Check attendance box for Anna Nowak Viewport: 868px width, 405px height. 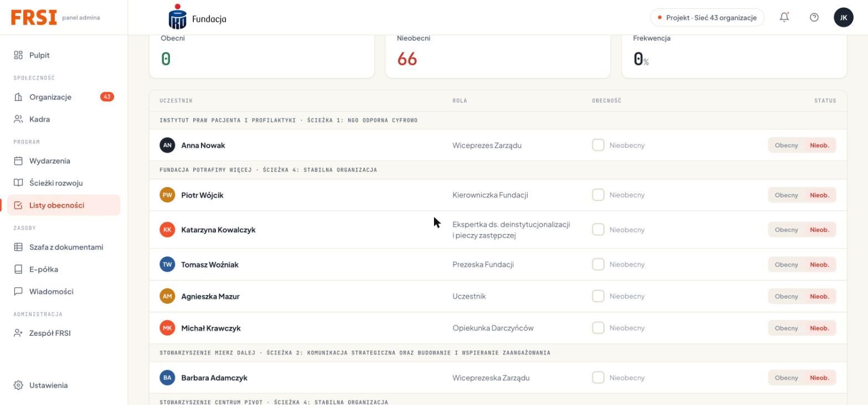click(598, 145)
